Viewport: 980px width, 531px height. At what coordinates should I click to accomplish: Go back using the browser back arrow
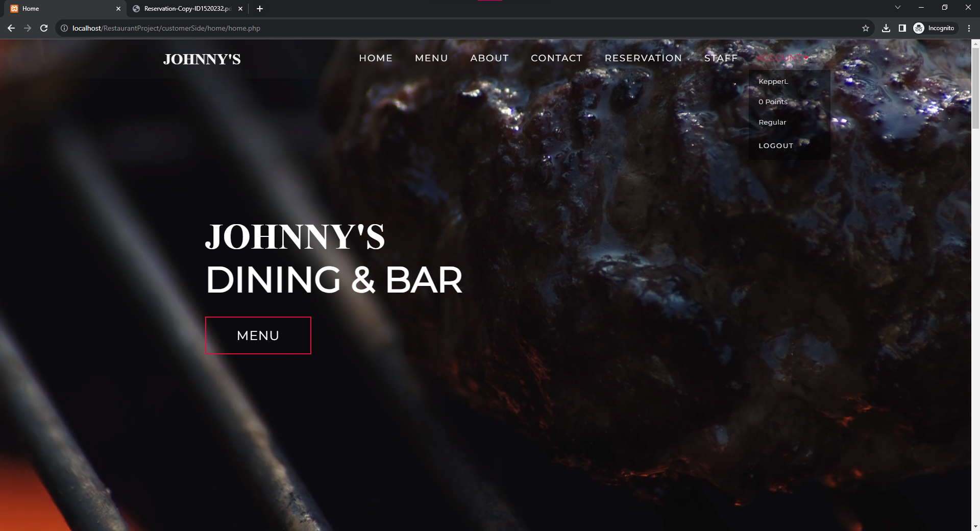pos(11,28)
